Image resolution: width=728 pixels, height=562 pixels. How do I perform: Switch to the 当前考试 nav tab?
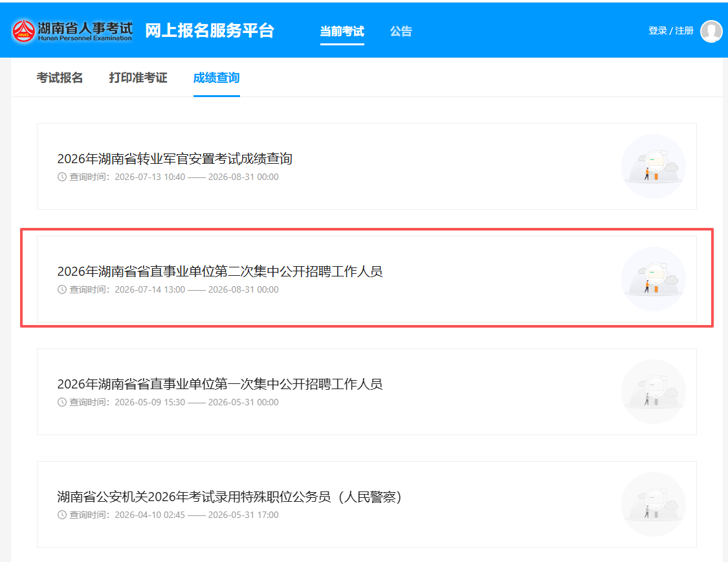coord(342,31)
